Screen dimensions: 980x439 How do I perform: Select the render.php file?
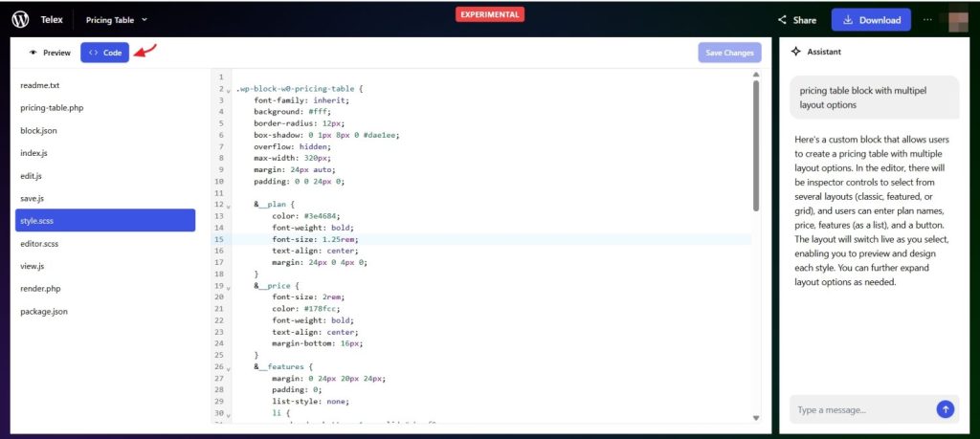pos(40,288)
